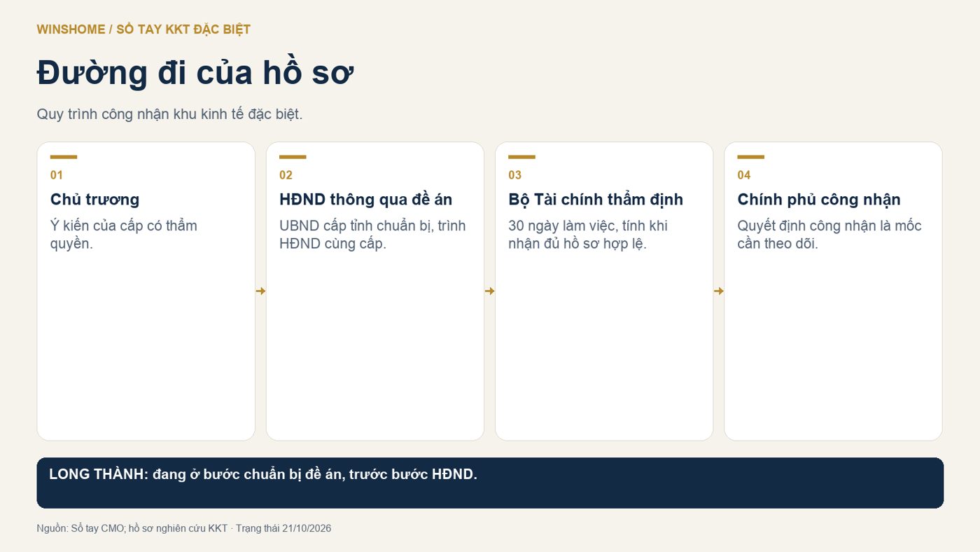The height and width of the screenshot is (552, 980).
Task: Select heading "Chính phủ công nhận"
Action: click(x=819, y=200)
